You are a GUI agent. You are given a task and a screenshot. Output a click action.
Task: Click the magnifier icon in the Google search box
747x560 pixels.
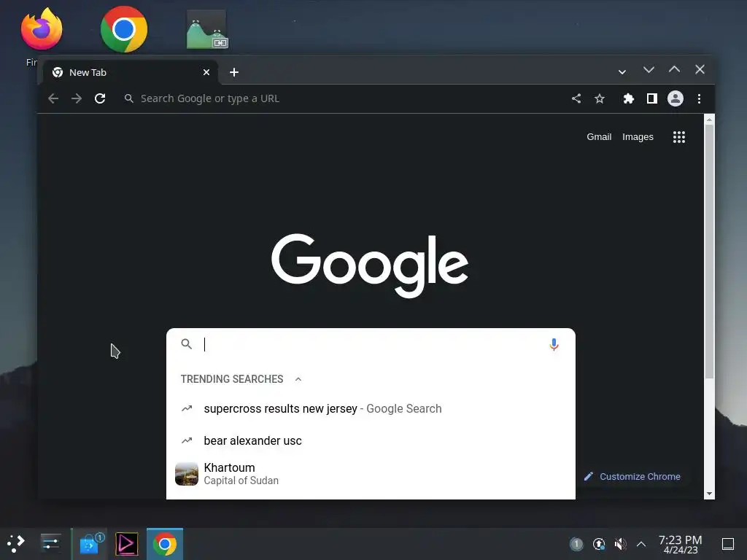coord(186,344)
